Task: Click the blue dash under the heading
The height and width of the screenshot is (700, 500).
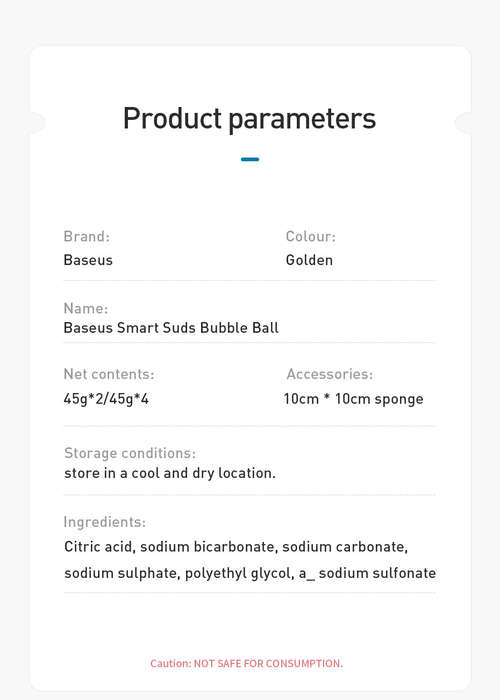Action: pos(250,159)
